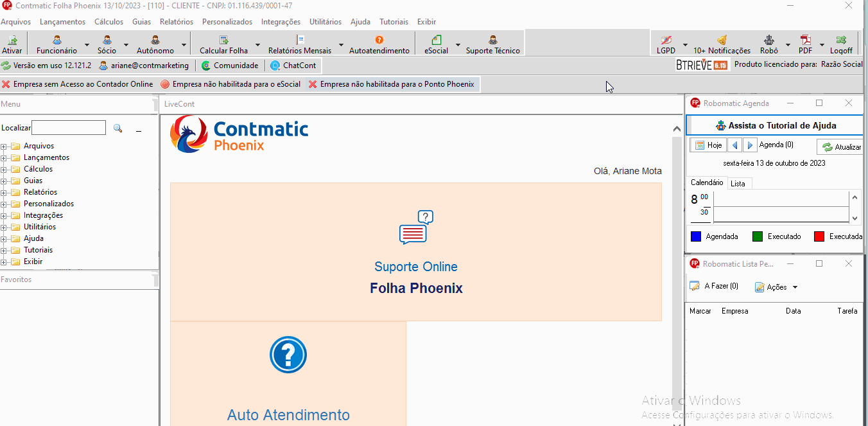Click next day arrow in Robomatic Agenda
868x426 pixels.
(749, 145)
